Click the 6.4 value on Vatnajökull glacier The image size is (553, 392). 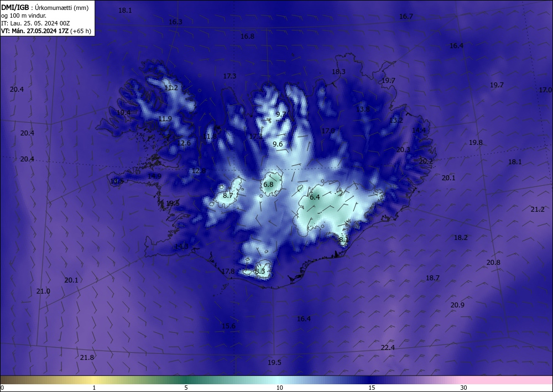click(315, 197)
